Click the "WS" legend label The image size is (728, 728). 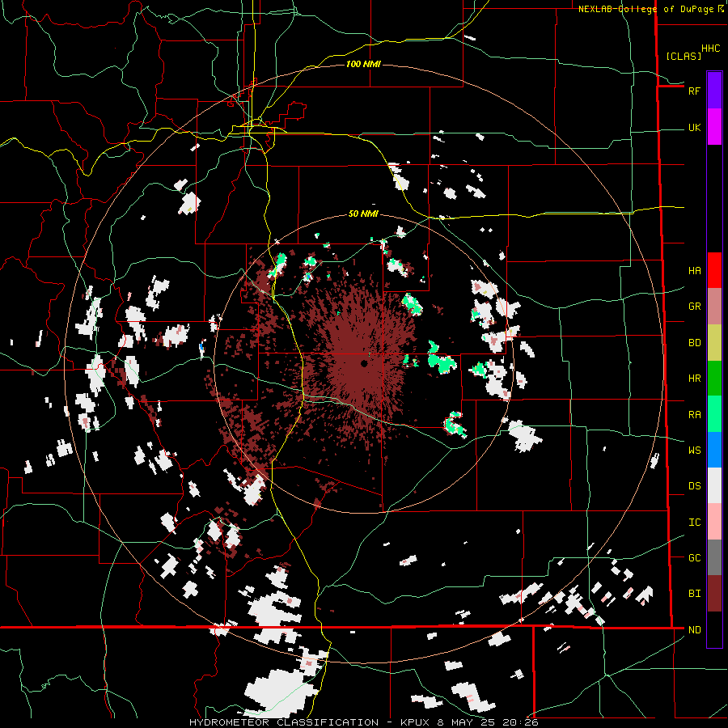694,451
